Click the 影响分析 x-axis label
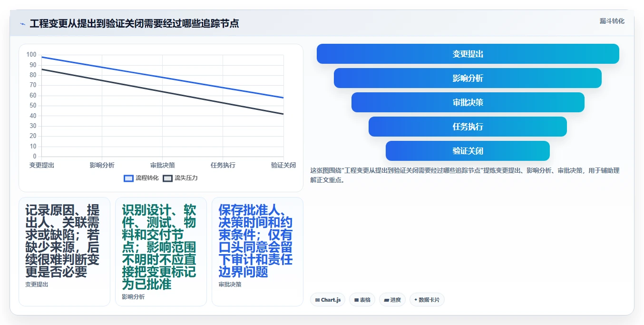The width and height of the screenshot is (644, 325). click(x=102, y=165)
